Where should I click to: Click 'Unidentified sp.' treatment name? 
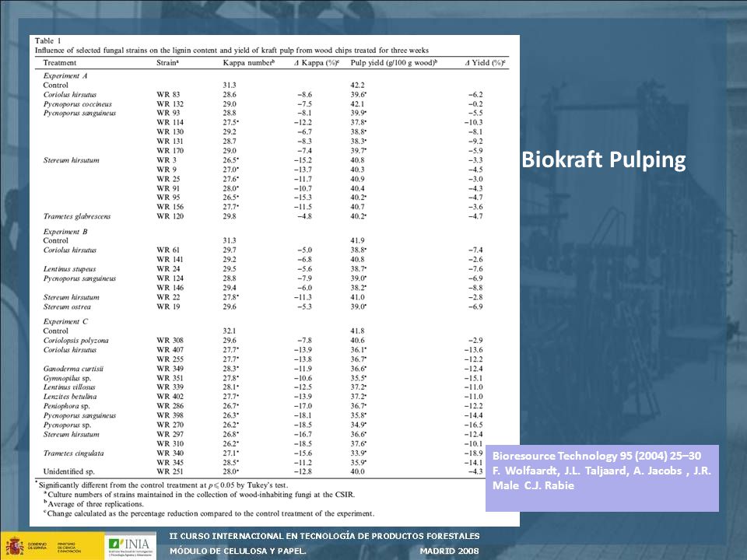coord(68,471)
